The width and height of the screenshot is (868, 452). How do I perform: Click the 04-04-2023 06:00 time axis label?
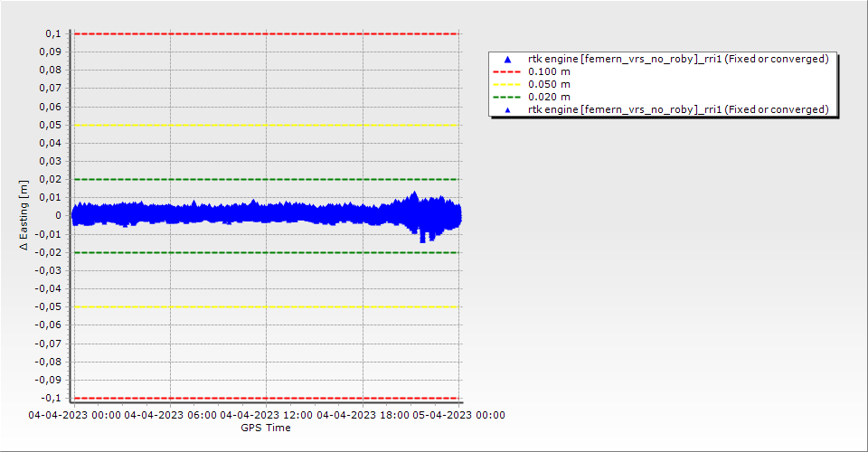(x=170, y=416)
